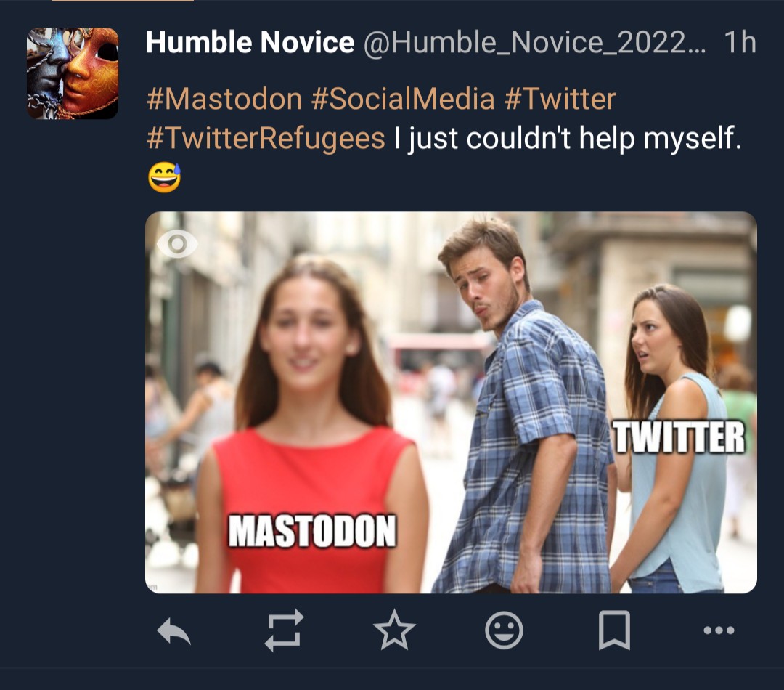Click the @Humble_Novice_2022 handle
The image size is (784, 690).
[x=533, y=44]
